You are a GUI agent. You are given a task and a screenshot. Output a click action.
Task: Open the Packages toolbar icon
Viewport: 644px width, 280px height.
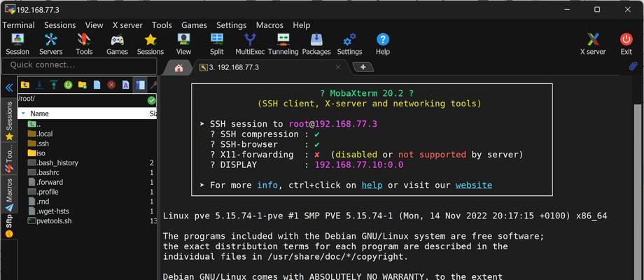[316, 44]
